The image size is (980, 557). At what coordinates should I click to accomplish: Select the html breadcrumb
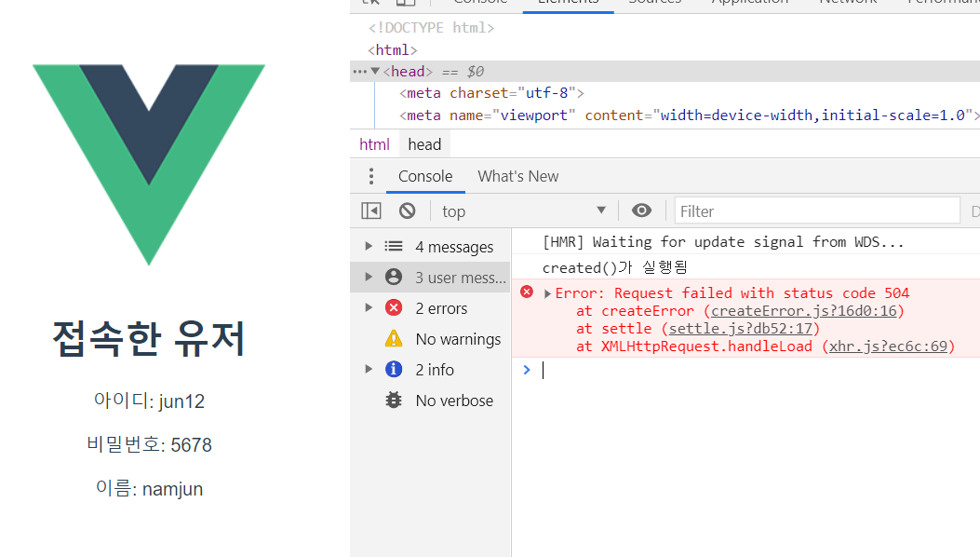pos(374,144)
